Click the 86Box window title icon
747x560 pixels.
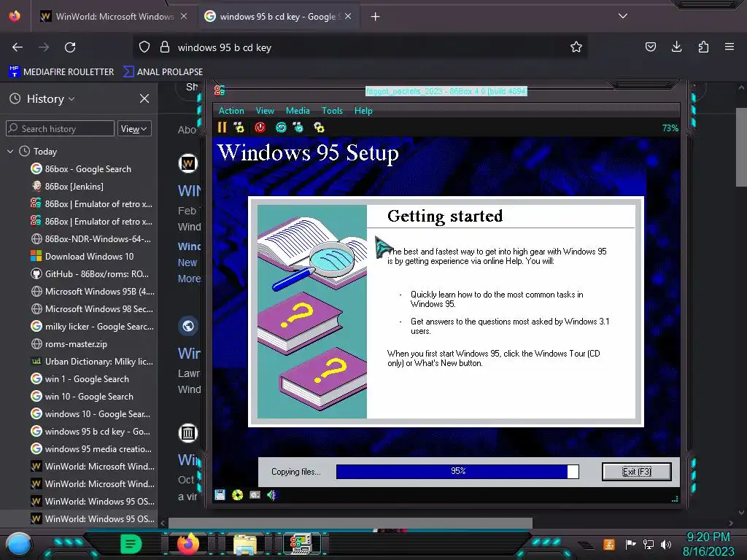click(219, 90)
